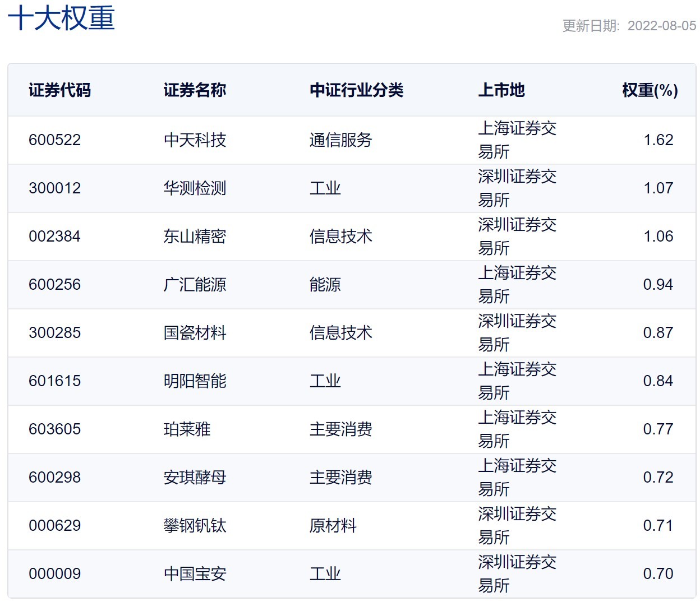700x602 pixels.
Task: Select stock code 002384 东山精密
Action: click(x=54, y=237)
